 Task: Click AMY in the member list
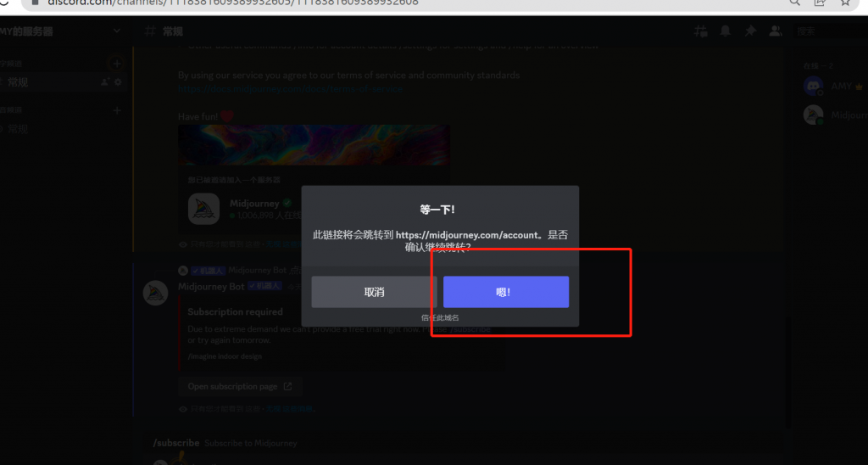coord(835,87)
